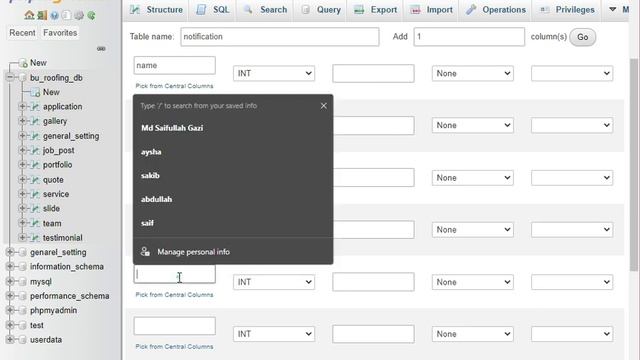Image resolution: width=640 pixels, height=360 pixels.
Task: Open the Search tab
Action: coord(266,9)
